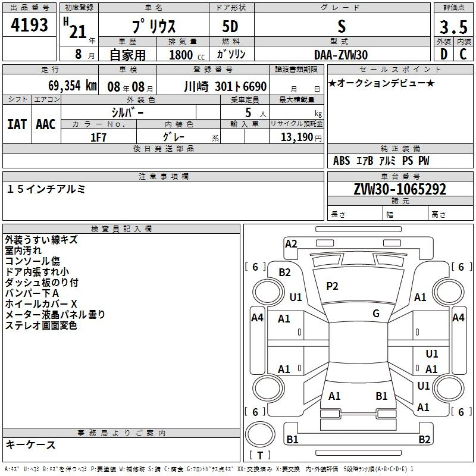This screenshot has height=476, width=476.
Task: Click inspector note バンパー下A
Action: [x=32, y=293]
